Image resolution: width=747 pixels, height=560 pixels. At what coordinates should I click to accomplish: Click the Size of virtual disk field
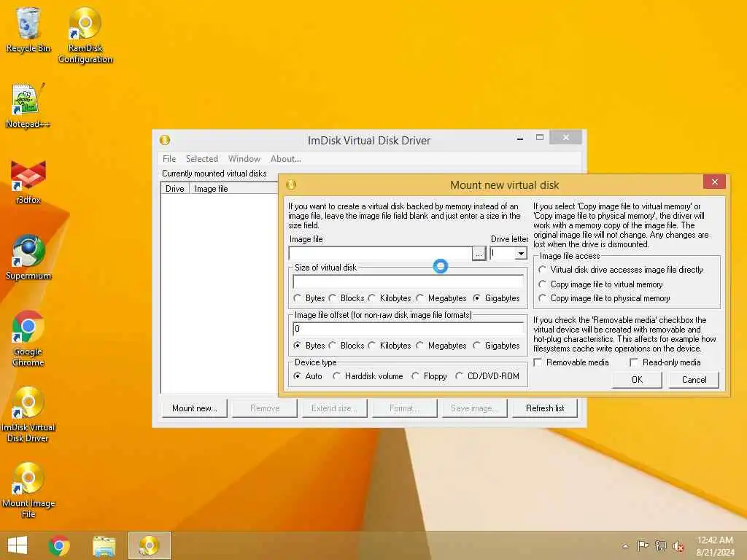click(x=409, y=282)
